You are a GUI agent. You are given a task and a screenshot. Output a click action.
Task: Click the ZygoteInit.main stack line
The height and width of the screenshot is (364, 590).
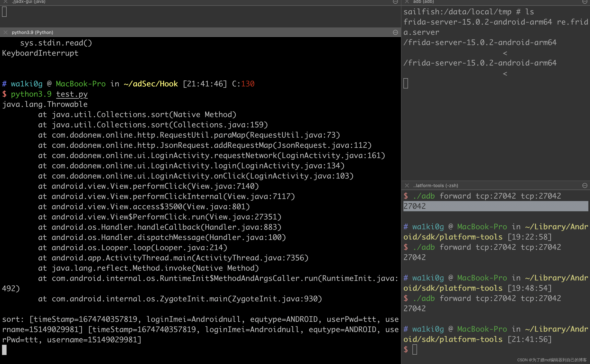pos(180,299)
